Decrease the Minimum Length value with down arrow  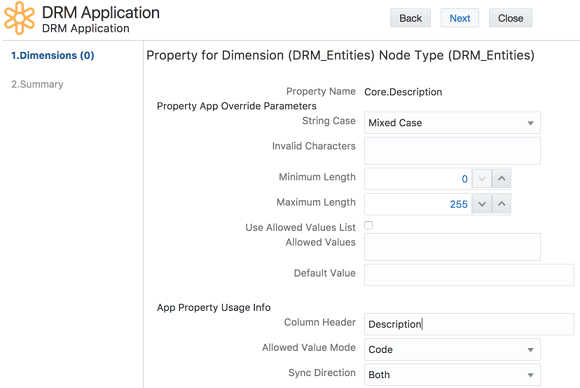tap(482, 179)
